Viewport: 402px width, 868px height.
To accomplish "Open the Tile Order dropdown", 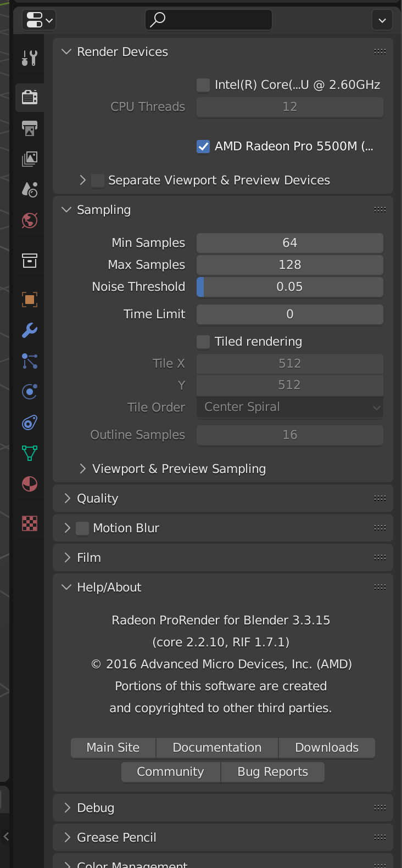I will 289,407.
